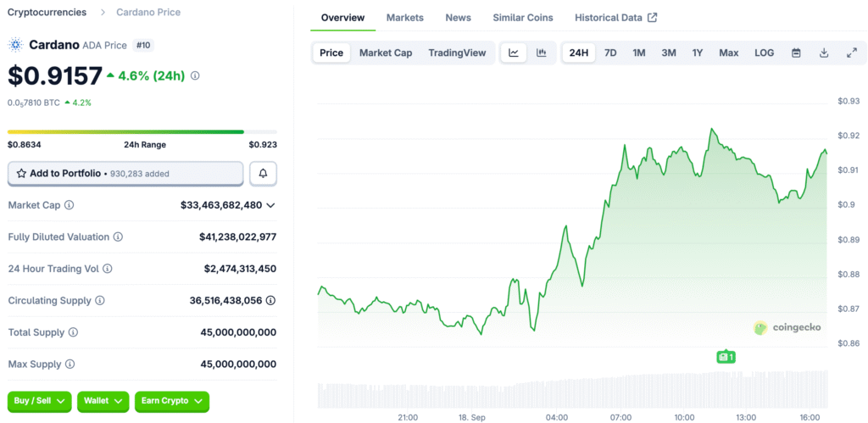Open the Markets tab
The height and width of the screenshot is (423, 868).
tap(404, 18)
